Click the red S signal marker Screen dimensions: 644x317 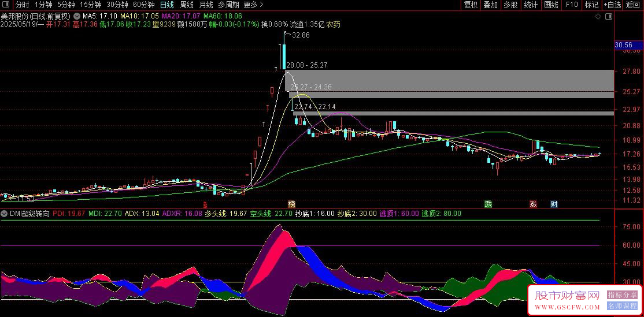[x=205, y=204]
